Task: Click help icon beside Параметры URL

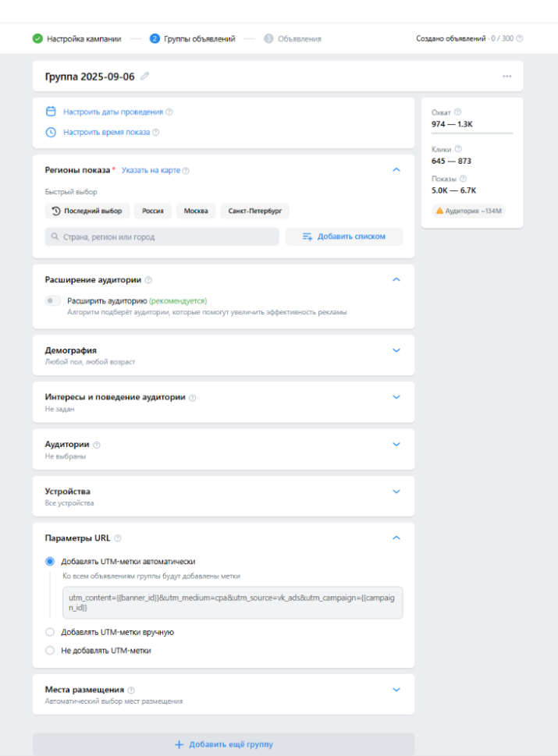Action: pos(117,538)
